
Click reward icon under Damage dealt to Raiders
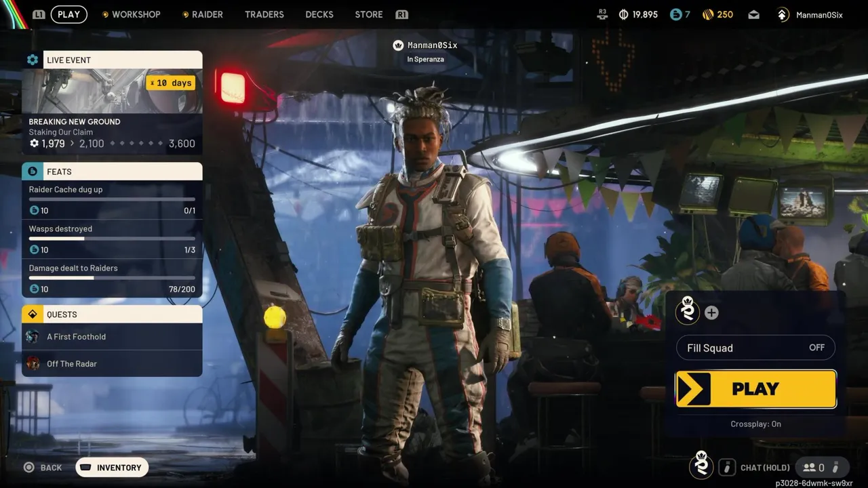pos(34,289)
